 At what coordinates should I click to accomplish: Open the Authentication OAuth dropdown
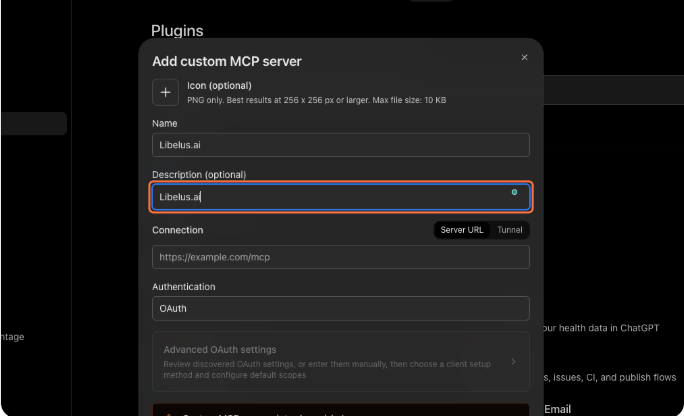click(x=341, y=308)
